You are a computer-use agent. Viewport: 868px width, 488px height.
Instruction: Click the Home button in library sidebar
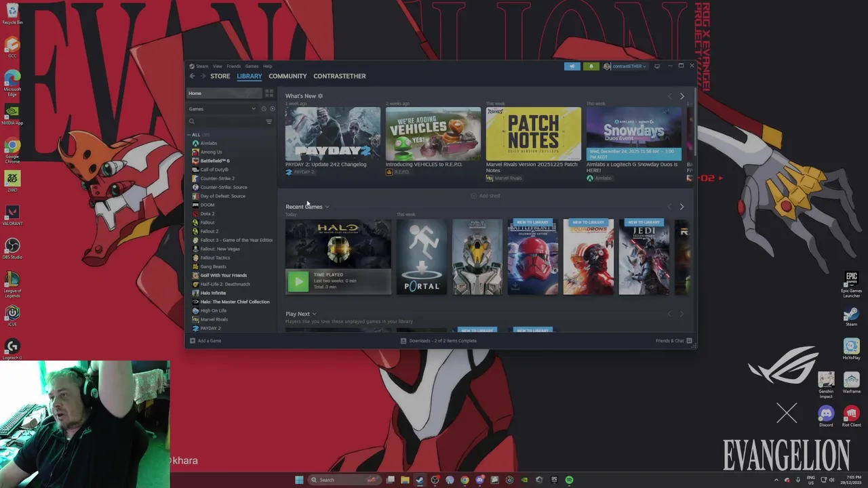(224, 94)
